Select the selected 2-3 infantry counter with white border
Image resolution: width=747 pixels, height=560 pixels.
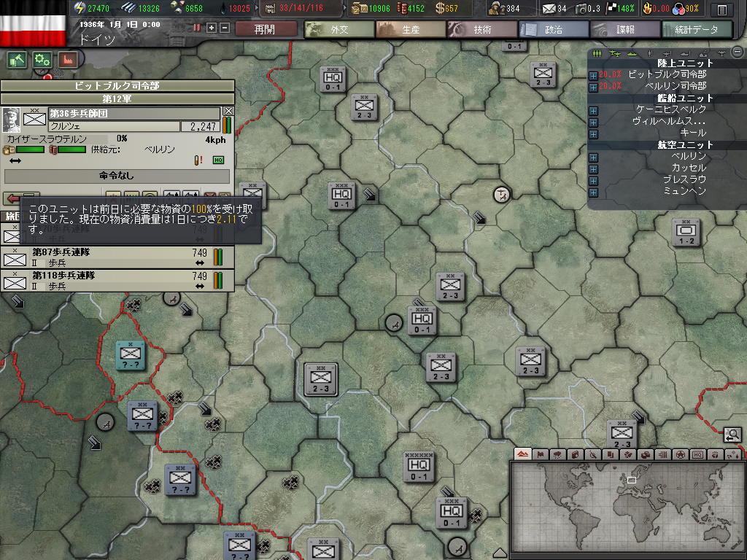321,379
